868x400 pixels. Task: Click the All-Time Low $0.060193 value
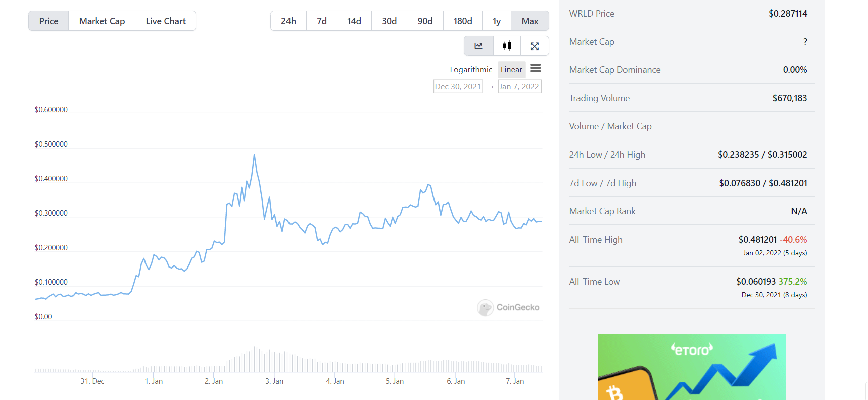[756, 282]
